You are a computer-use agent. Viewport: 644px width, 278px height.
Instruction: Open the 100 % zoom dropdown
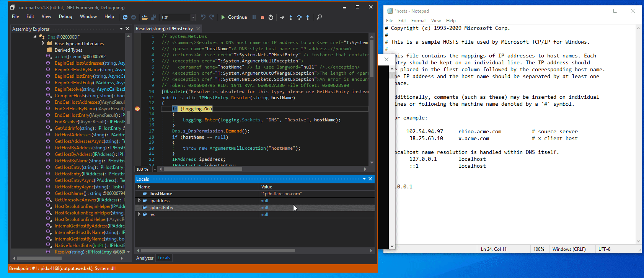(x=155, y=169)
